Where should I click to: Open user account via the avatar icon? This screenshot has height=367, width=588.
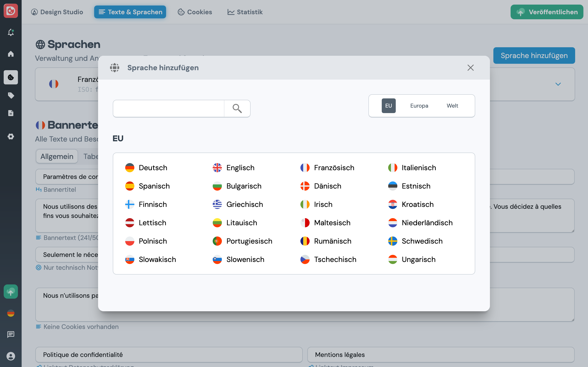[x=11, y=356]
